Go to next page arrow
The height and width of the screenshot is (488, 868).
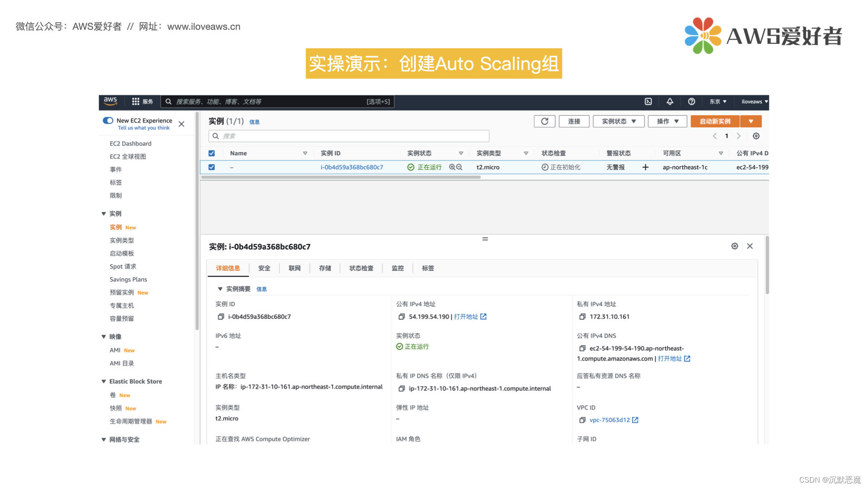point(739,136)
